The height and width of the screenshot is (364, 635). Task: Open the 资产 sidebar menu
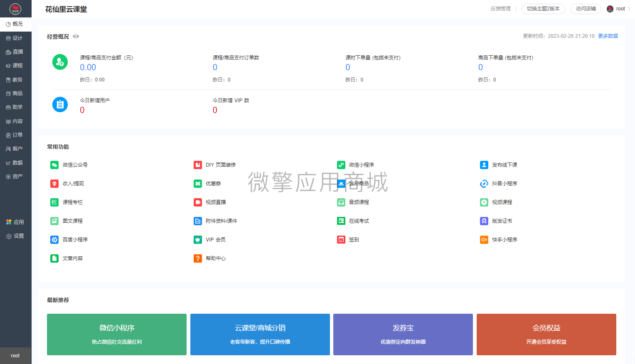16,177
